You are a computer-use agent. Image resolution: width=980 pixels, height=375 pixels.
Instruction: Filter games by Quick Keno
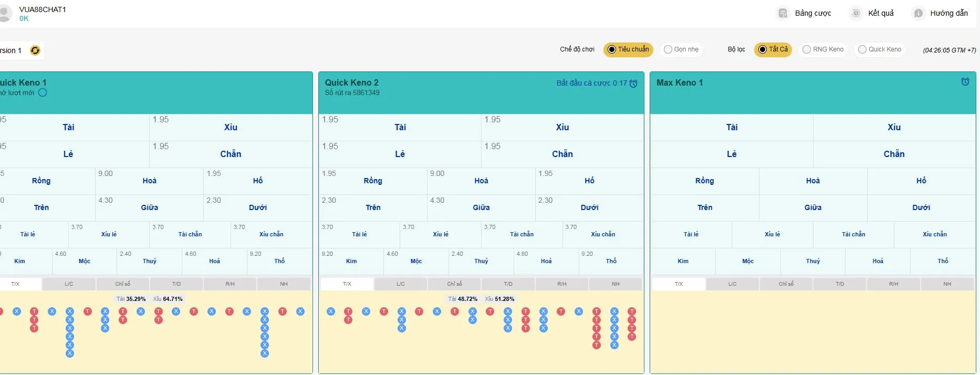coord(880,49)
